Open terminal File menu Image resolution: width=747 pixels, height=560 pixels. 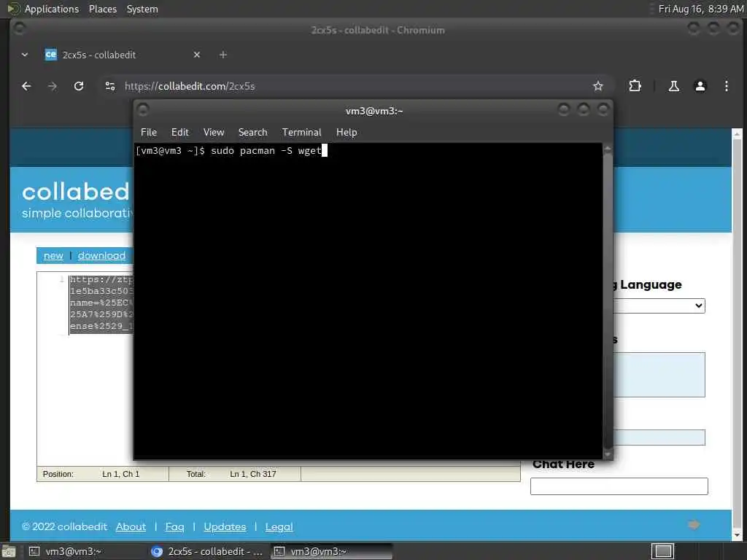pyautogui.click(x=149, y=133)
